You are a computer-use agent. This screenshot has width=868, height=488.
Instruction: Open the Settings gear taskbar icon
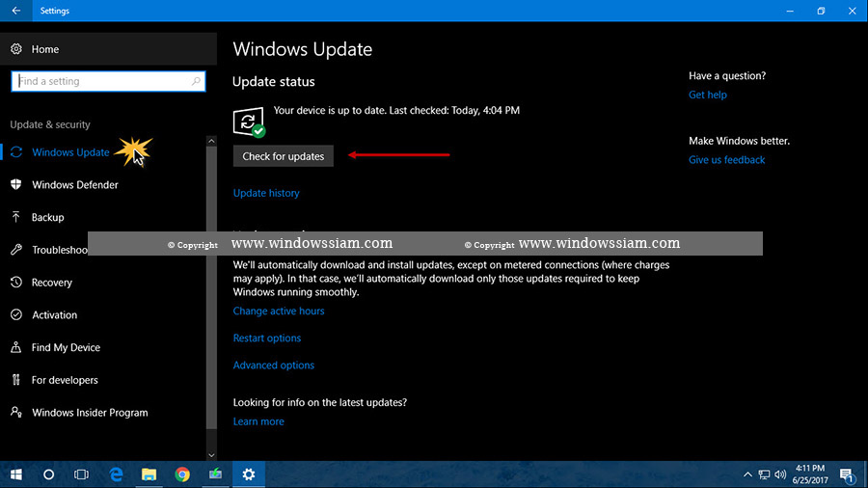tap(249, 474)
